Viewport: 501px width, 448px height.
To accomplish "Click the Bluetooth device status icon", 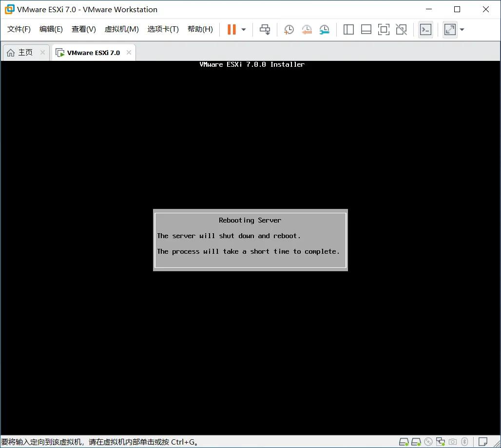I will pos(465,442).
